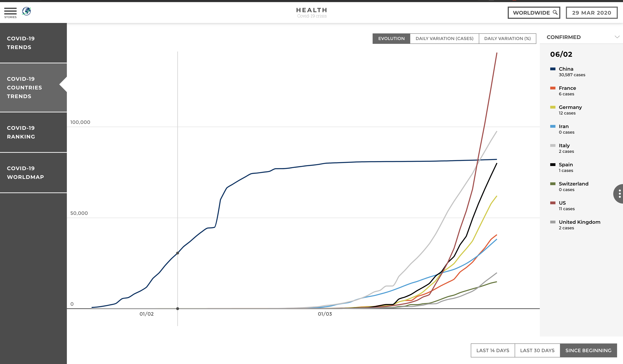Switch to Daily Variation (%) view

click(507, 39)
